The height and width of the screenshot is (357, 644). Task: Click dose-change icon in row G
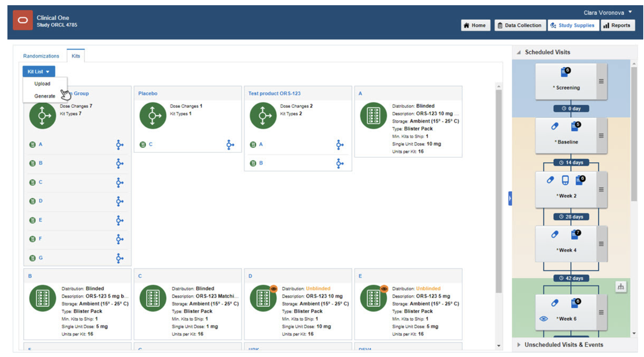[x=120, y=258]
